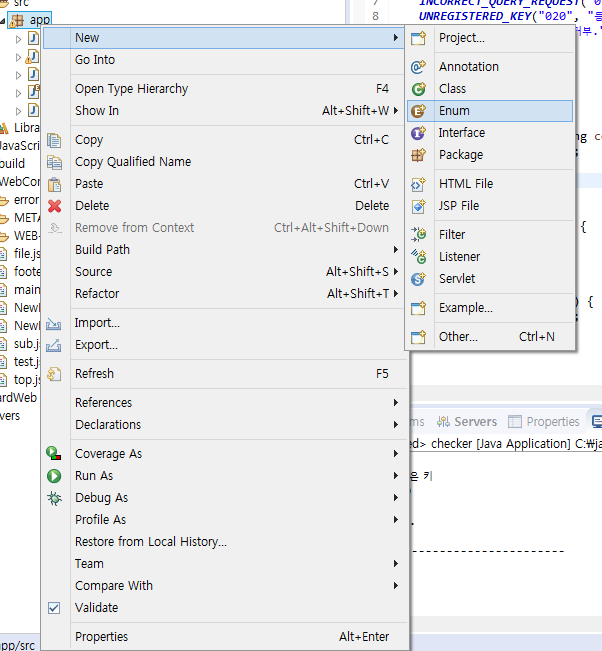Click the Enum icon in submenu
This screenshot has height=651, width=602.
[x=418, y=111]
